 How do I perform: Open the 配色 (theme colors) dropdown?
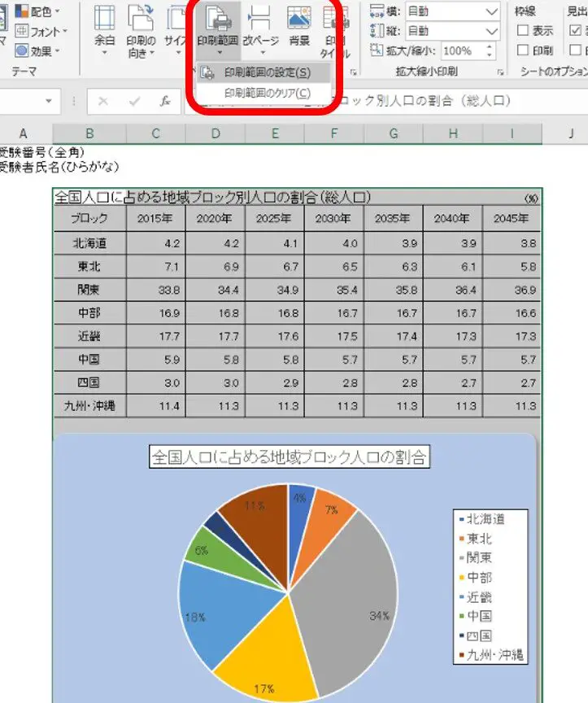click(45, 11)
